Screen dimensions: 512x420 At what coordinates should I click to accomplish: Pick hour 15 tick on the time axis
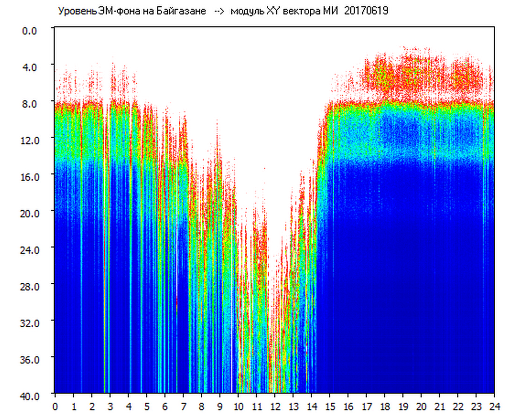pos(330,406)
